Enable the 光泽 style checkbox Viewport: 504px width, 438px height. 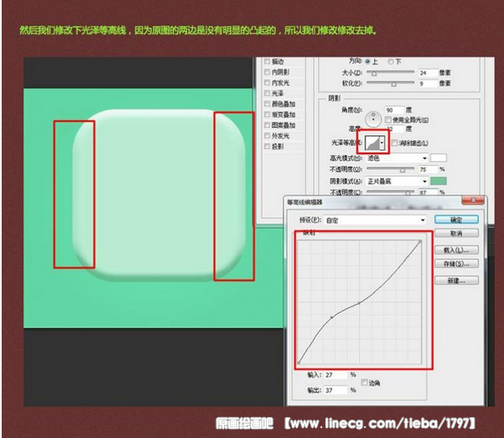point(267,93)
